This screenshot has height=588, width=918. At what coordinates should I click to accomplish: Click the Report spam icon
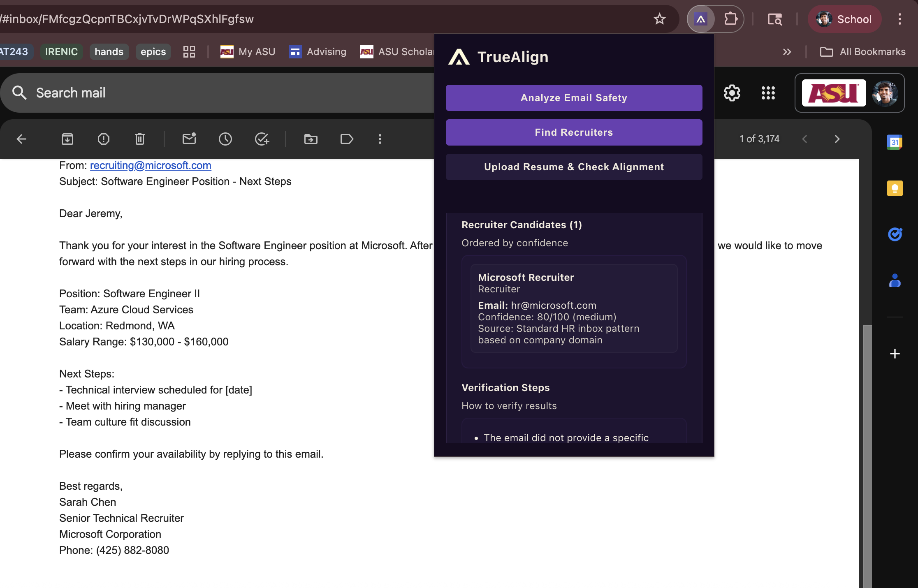point(104,139)
